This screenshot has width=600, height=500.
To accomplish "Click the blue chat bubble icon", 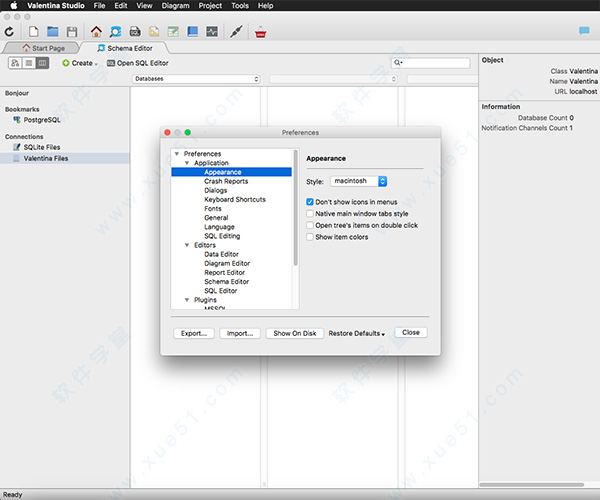I will point(584,31).
